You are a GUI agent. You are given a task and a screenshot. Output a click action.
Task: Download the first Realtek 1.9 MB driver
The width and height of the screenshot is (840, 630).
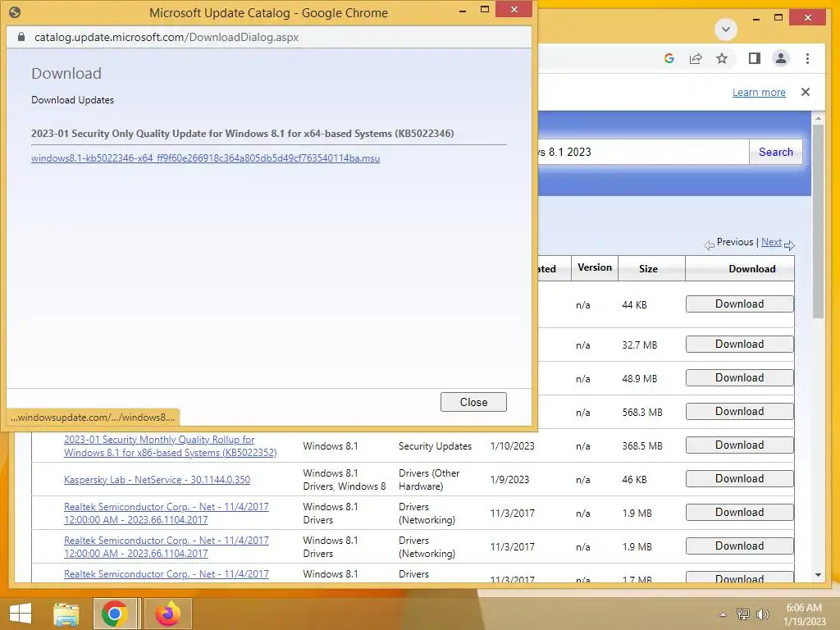click(x=739, y=512)
